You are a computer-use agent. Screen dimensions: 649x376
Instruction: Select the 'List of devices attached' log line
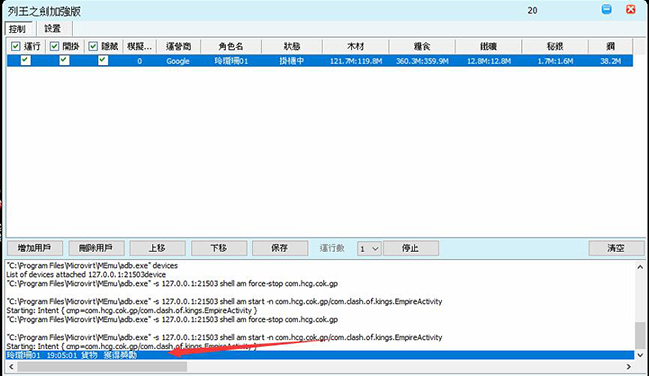click(86, 275)
